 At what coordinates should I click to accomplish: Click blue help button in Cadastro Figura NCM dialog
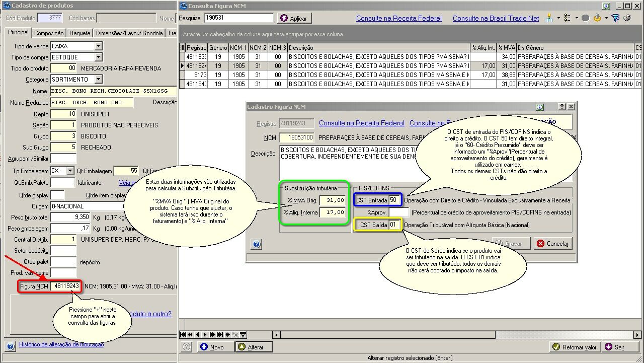(x=256, y=244)
